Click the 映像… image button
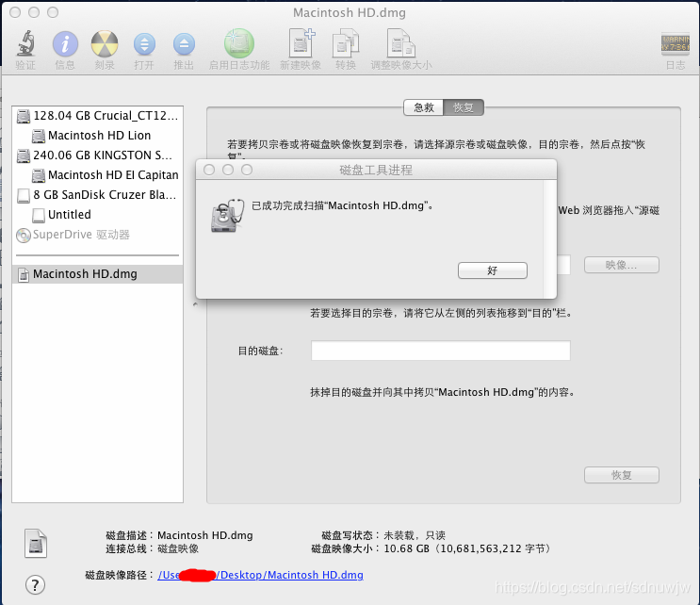Image resolution: width=700 pixels, height=605 pixels. tap(622, 265)
